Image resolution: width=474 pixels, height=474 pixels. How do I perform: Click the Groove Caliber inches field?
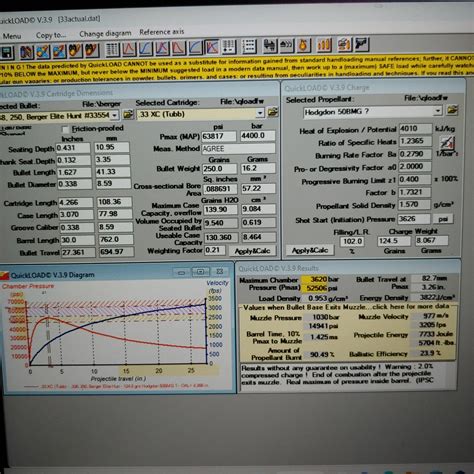[77, 228]
